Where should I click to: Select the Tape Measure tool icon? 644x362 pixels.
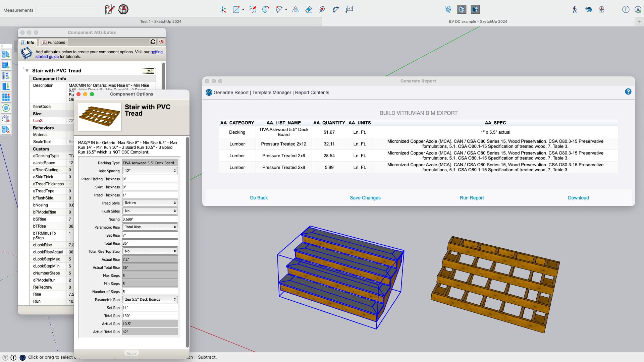(322, 10)
